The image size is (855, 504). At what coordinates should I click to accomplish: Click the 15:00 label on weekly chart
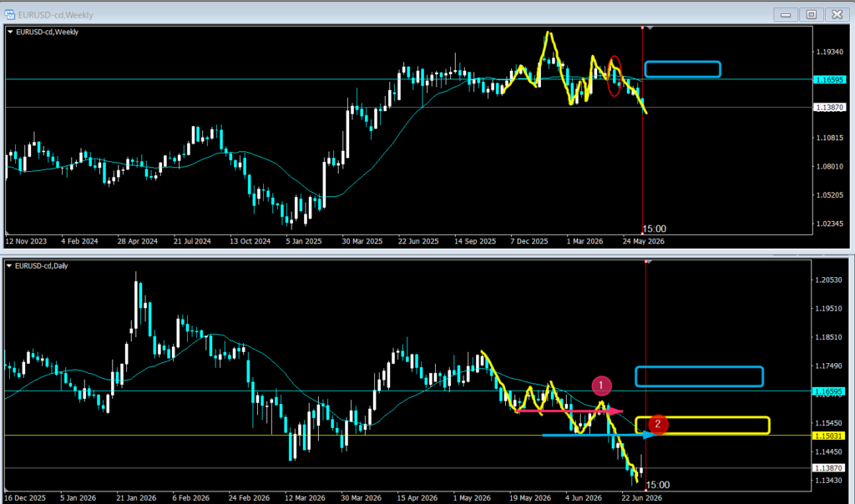655,229
